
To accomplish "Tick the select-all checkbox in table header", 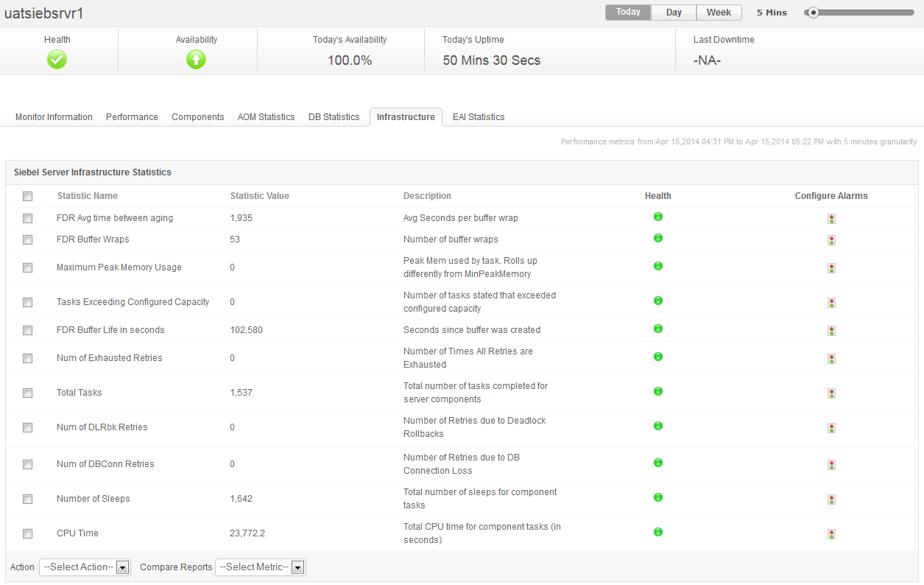I will click(x=27, y=196).
